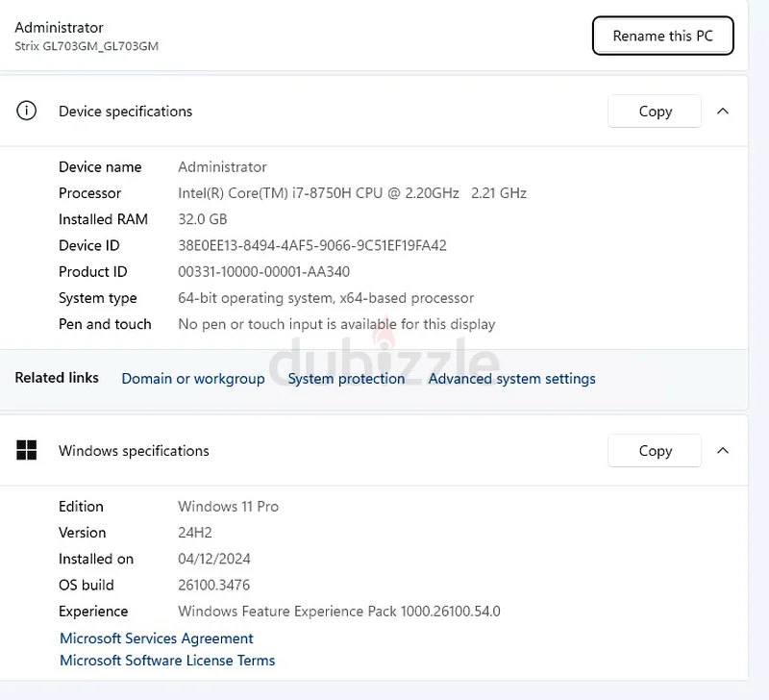Open Microsoft Services Agreement link
Screen dimensions: 769x700
click(157, 638)
